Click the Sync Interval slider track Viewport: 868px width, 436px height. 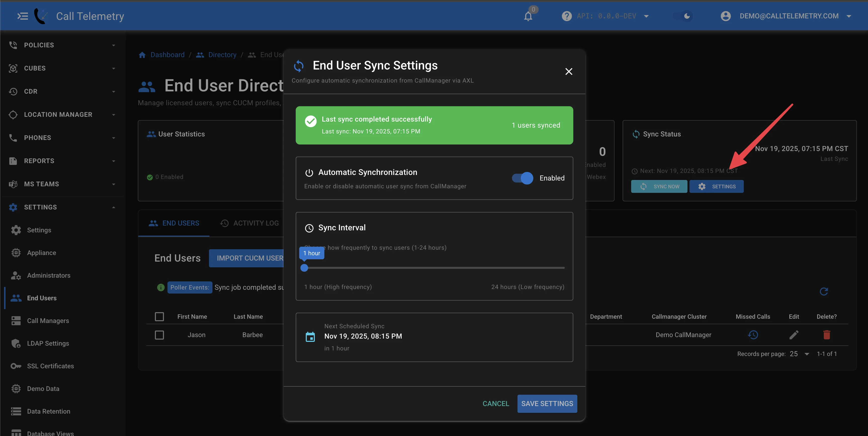(x=434, y=268)
